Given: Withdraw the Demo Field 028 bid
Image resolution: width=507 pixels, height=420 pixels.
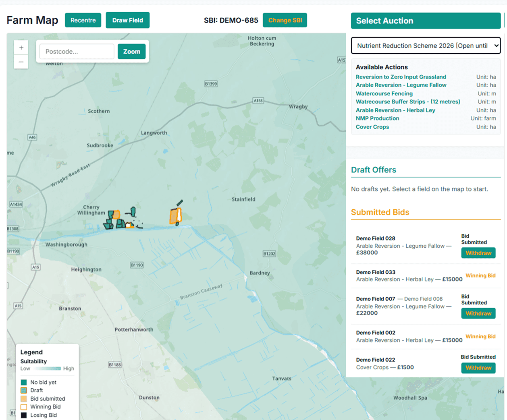Looking at the screenshot, I should pyautogui.click(x=478, y=253).
